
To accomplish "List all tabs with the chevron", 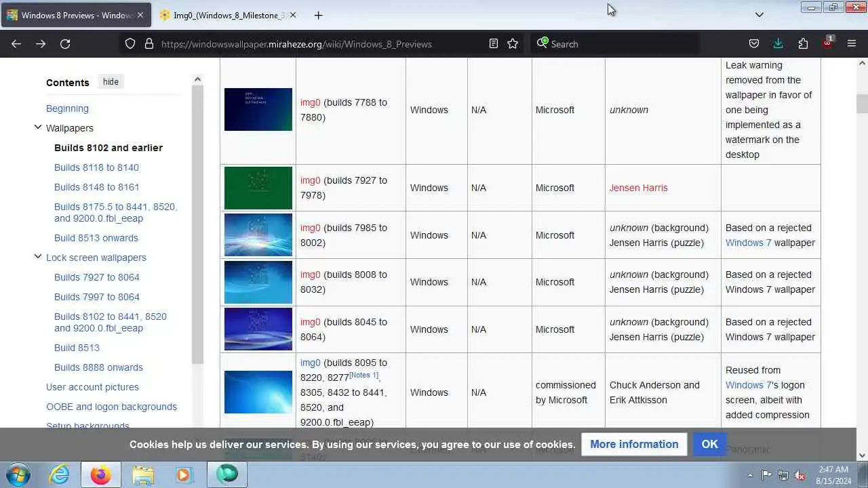I will pos(759,15).
